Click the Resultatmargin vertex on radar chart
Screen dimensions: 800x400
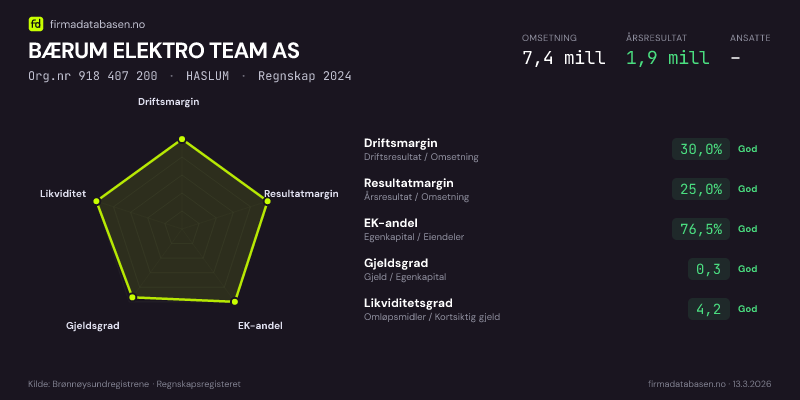tap(267, 202)
